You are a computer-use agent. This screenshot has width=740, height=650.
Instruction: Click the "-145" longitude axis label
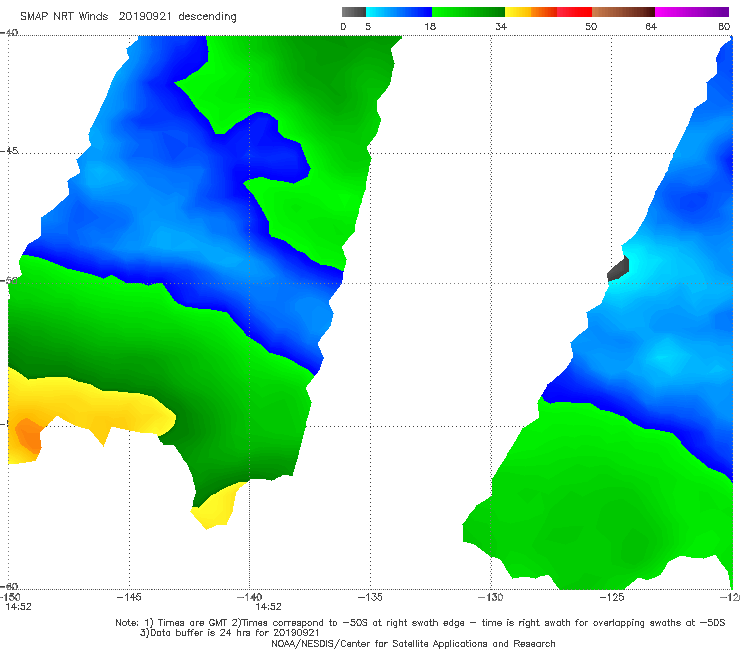click(129, 597)
